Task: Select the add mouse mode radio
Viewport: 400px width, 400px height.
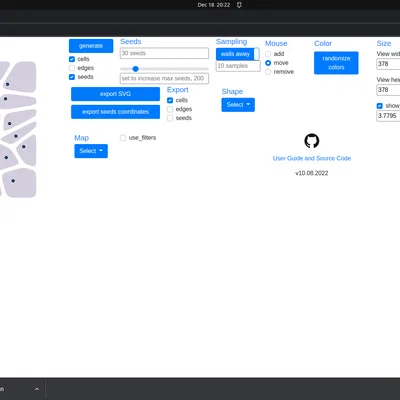Action: tap(268, 54)
